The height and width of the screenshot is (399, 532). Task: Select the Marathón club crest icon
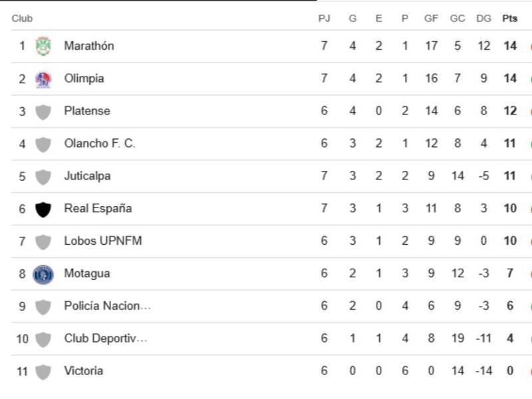pos(43,45)
